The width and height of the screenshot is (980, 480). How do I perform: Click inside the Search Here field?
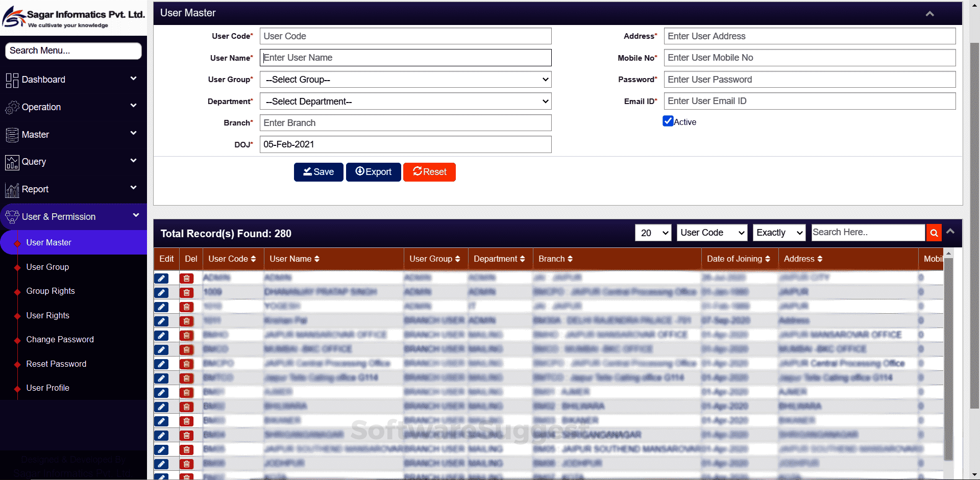[868, 233]
